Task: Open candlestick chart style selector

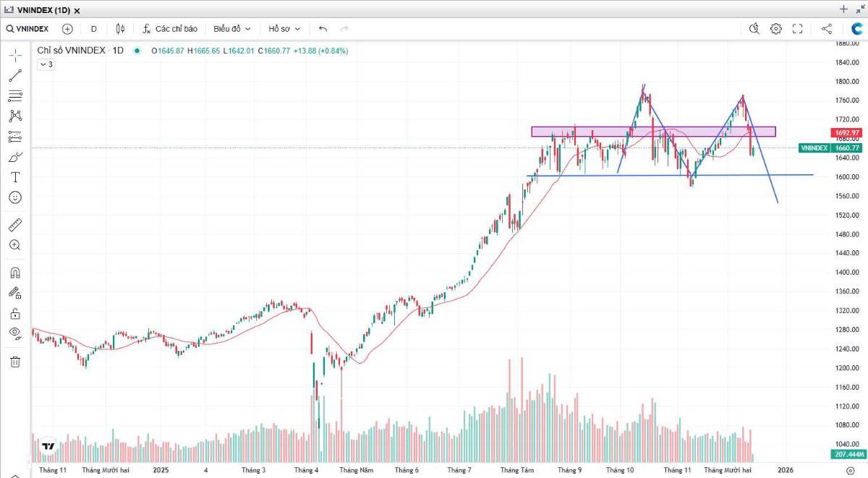Action: point(120,29)
